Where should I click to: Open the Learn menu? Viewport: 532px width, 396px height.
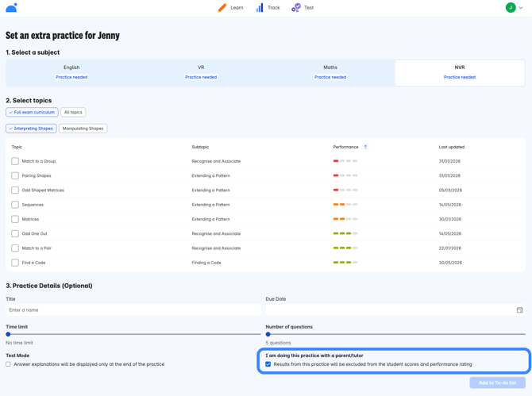tap(231, 7)
